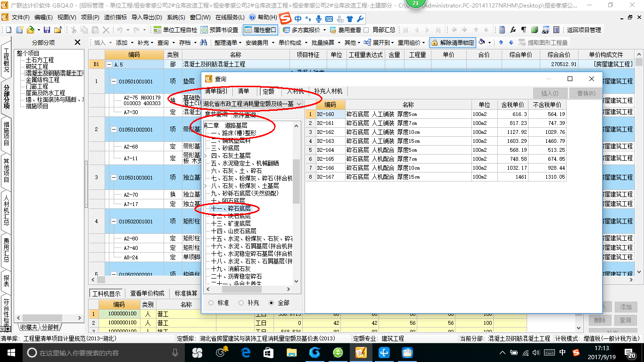
Task: Select quota row D2-166 in results
Action: click(x=436, y=168)
